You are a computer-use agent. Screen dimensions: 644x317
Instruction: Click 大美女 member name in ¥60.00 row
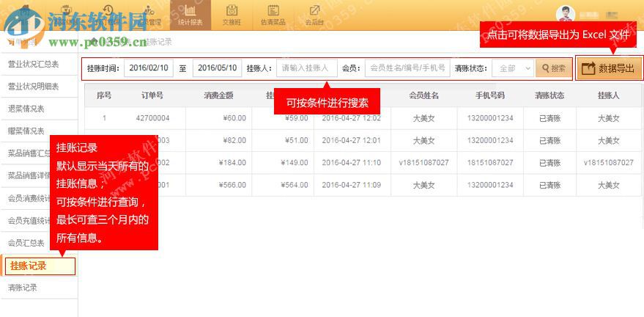click(424, 118)
